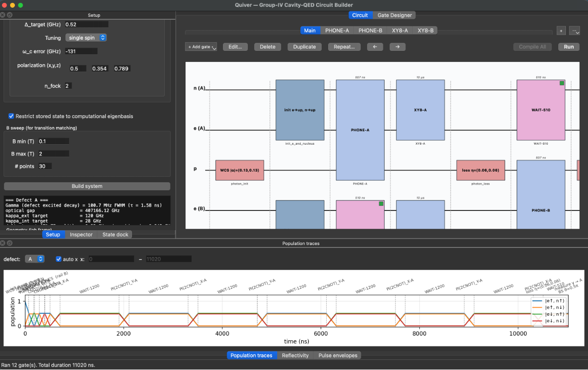Select the PHONE-A gate block
The width and height of the screenshot is (588, 370).
click(x=360, y=130)
